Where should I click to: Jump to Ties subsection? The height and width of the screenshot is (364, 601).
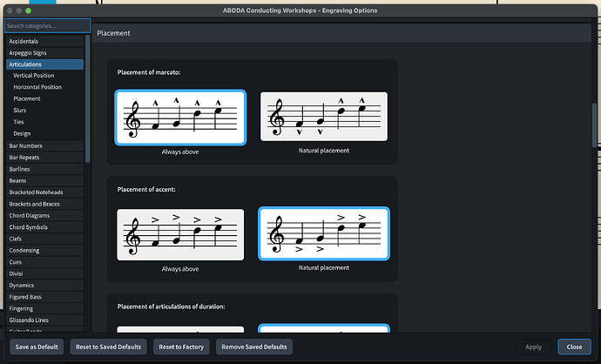pyautogui.click(x=18, y=122)
